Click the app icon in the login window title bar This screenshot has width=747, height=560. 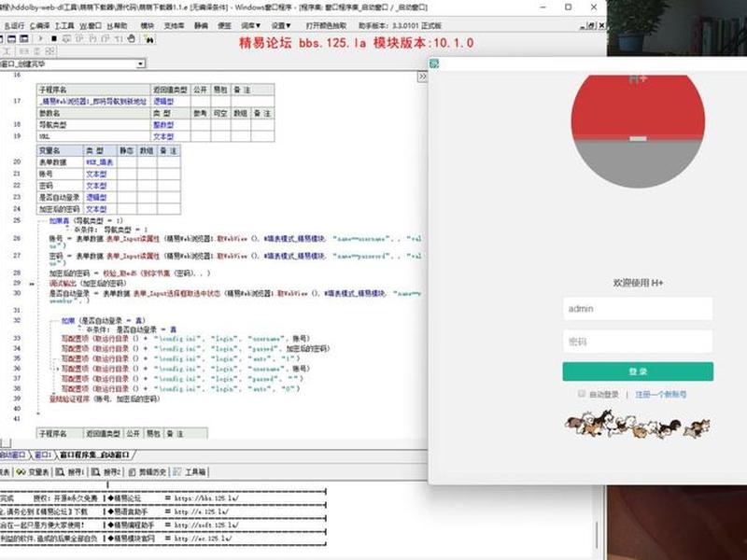click(434, 63)
